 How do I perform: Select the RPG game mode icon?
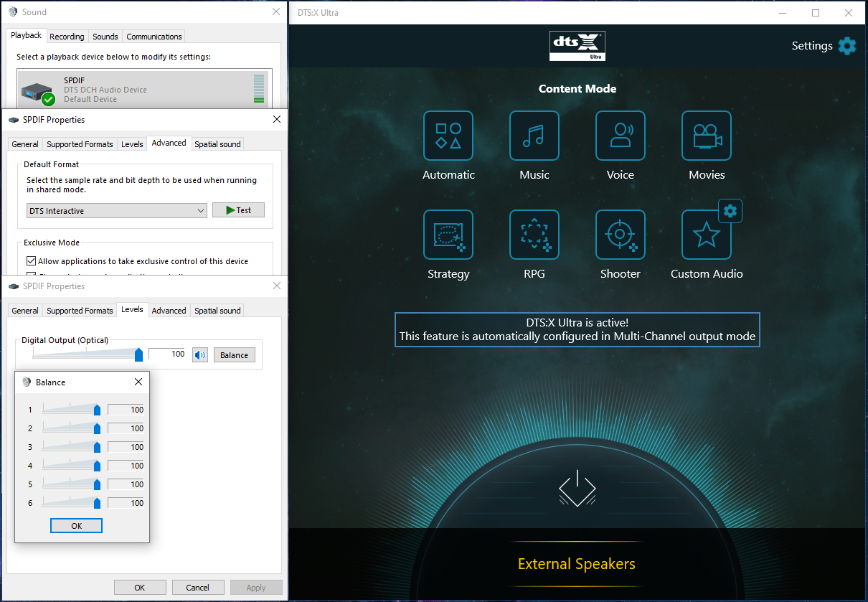coord(534,235)
